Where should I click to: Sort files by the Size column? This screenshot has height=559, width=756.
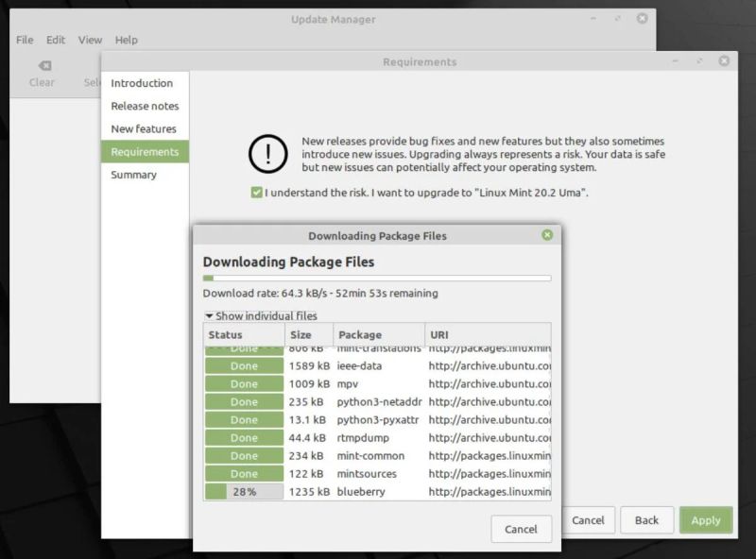point(304,334)
